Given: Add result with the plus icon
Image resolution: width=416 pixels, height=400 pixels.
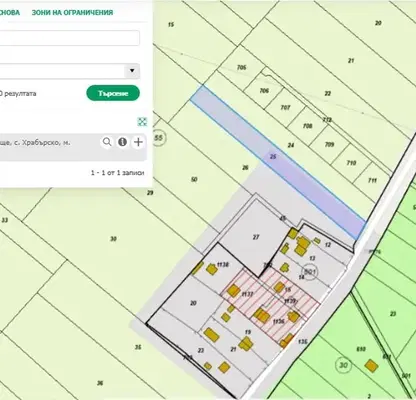Looking at the screenshot, I should pos(138,142).
